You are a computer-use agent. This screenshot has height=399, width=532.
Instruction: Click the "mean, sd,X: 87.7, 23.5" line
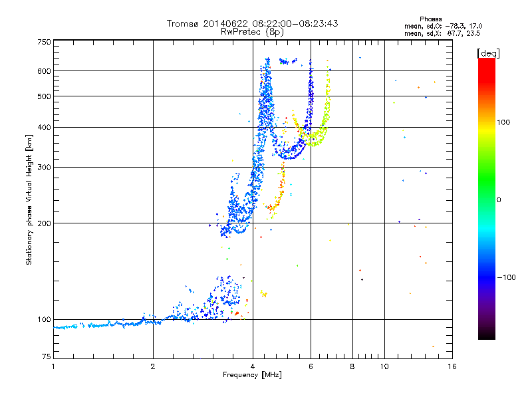pos(442,33)
